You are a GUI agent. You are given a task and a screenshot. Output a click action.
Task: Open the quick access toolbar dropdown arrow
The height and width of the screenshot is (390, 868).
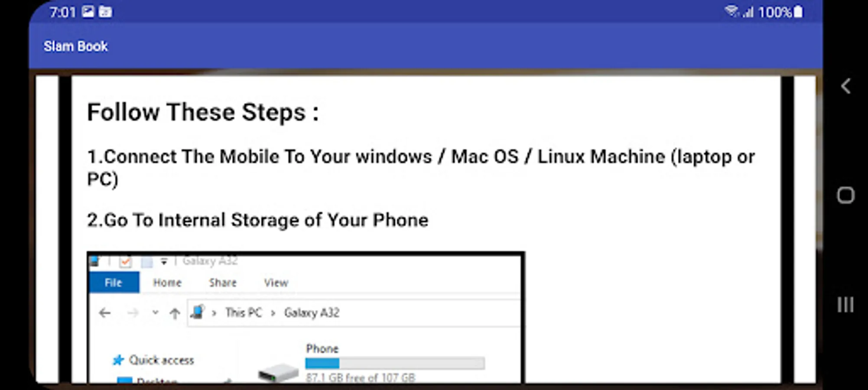coord(164,261)
